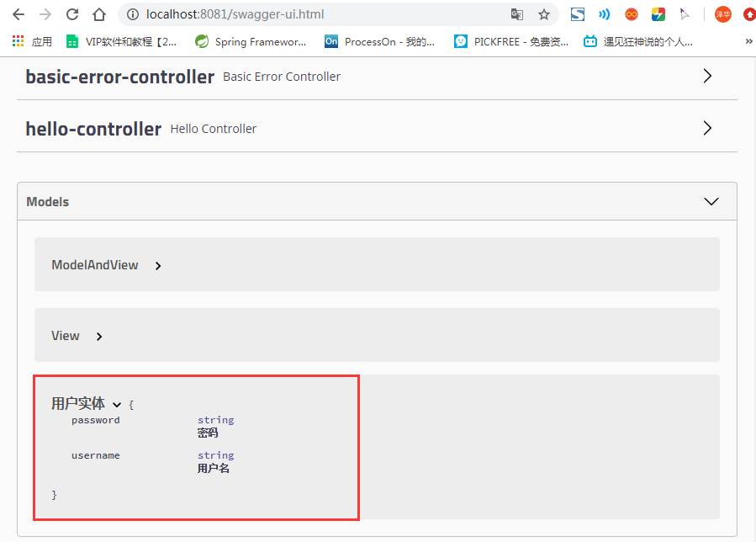Click the browser forward arrow
Screen dimensions: 756x542
click(45, 14)
